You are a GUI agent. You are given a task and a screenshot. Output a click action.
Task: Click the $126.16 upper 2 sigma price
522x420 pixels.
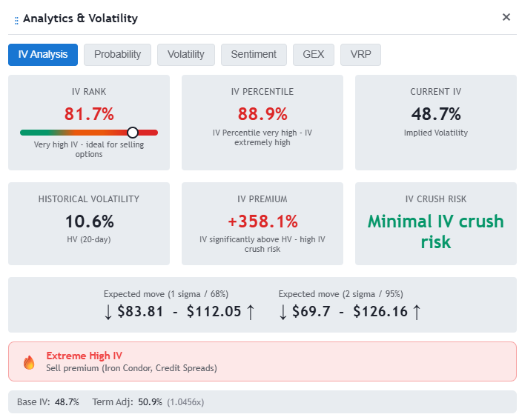tap(380, 312)
